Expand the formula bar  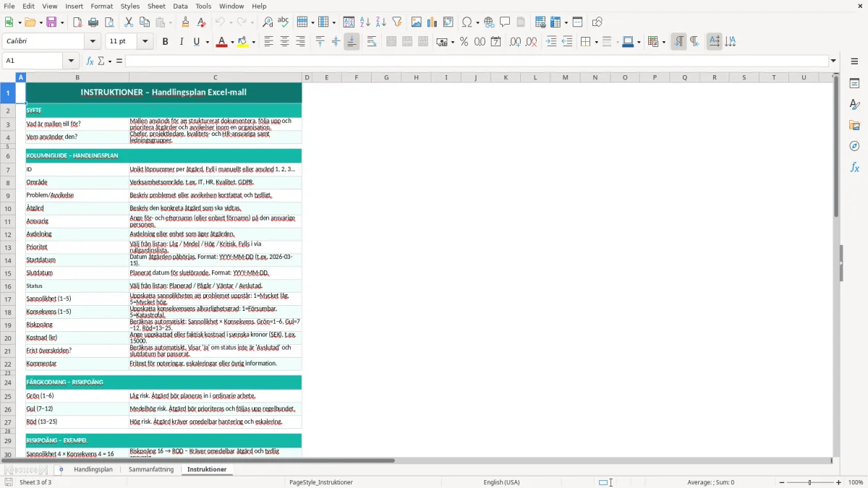point(833,61)
